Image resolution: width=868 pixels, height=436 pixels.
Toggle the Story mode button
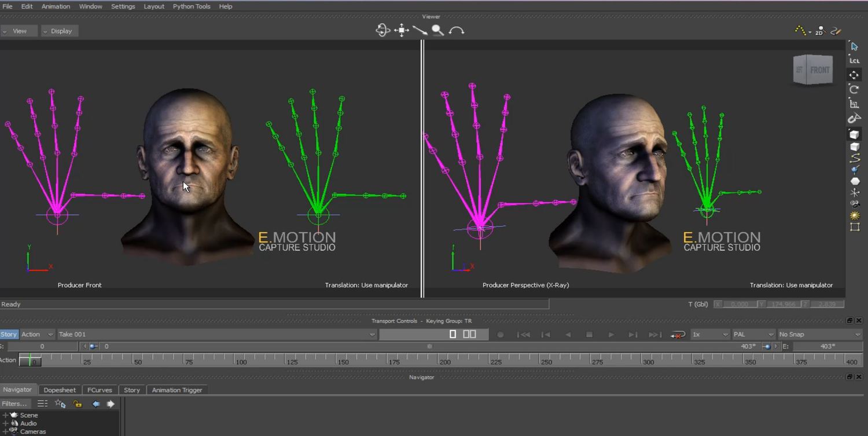point(9,334)
